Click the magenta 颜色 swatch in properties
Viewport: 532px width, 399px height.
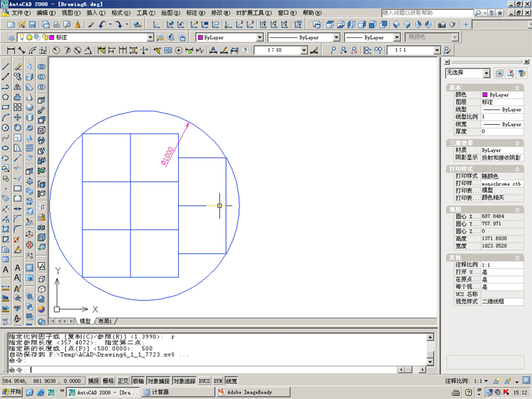485,94
